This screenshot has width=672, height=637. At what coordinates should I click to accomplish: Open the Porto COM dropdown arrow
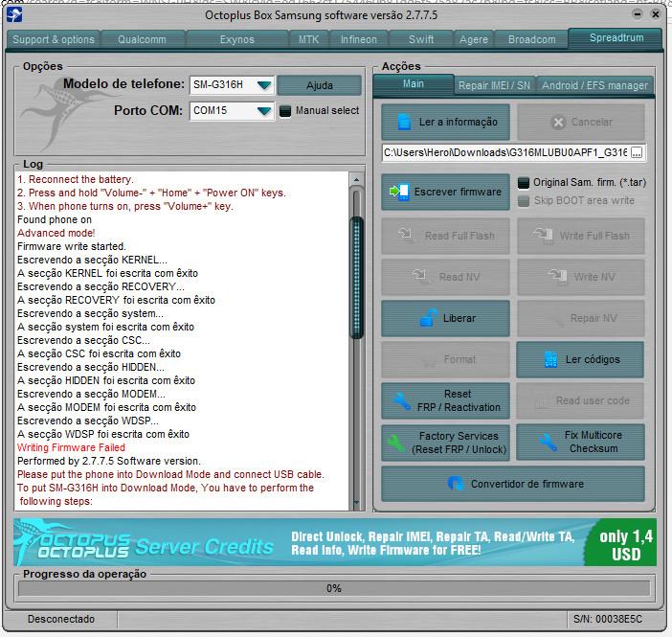point(264,111)
